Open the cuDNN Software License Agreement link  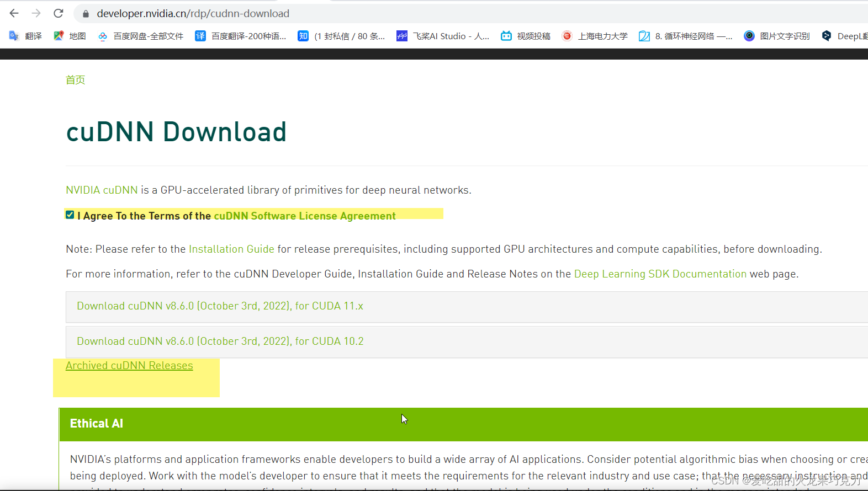pos(305,216)
